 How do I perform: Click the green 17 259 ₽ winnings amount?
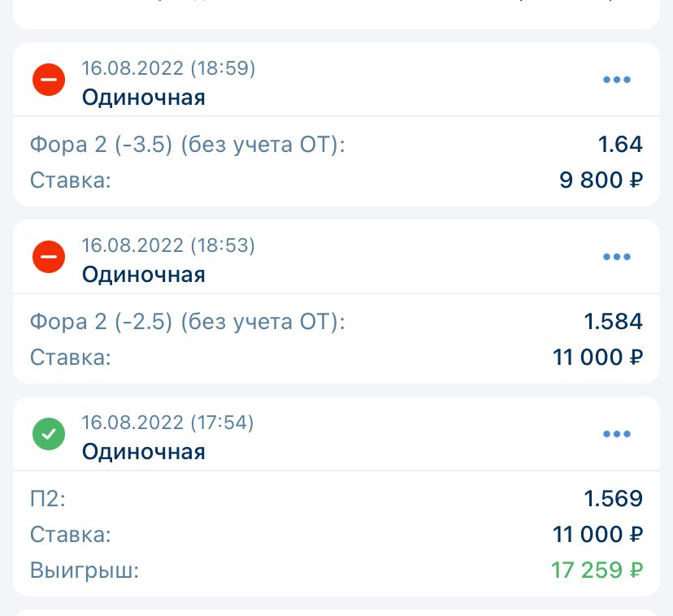(597, 570)
